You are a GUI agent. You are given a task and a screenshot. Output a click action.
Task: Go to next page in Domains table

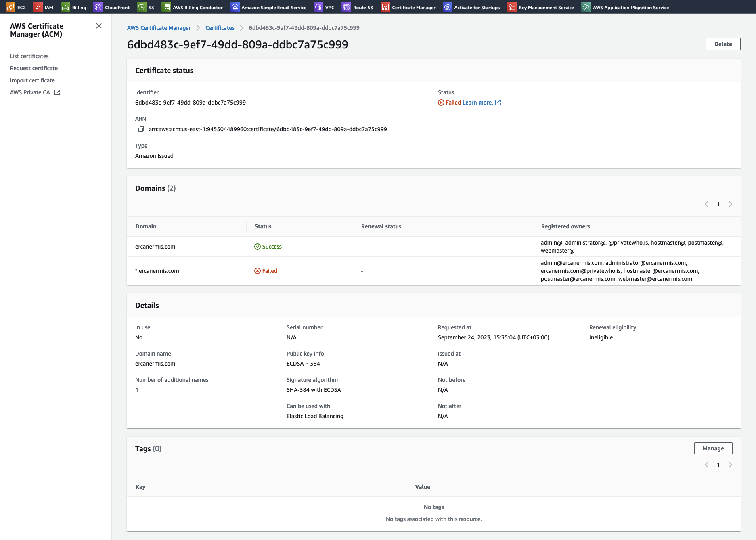tap(730, 204)
